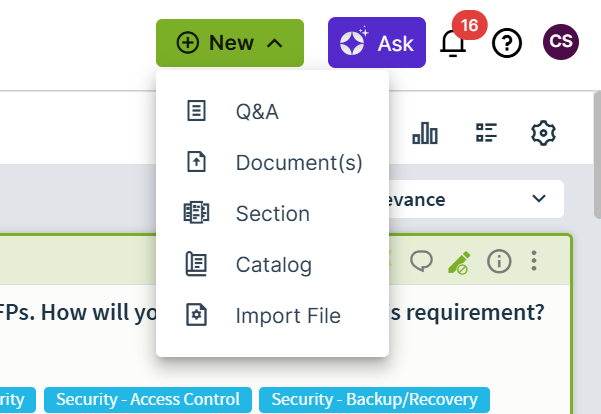Show the info circle icon details
The height and width of the screenshot is (414, 601).
[499, 261]
